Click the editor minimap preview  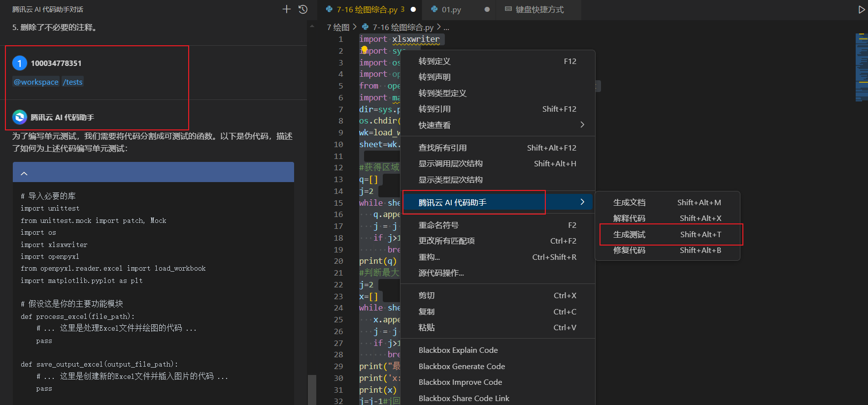click(861, 69)
